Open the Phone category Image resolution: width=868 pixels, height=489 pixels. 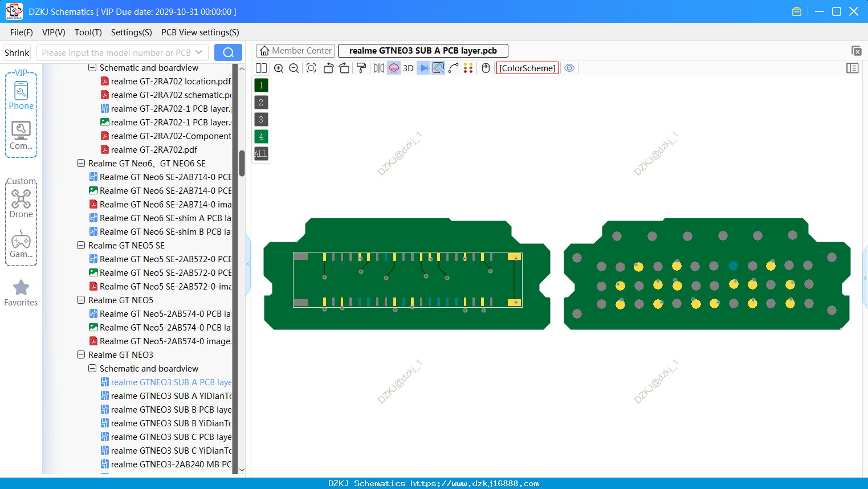pos(21,95)
